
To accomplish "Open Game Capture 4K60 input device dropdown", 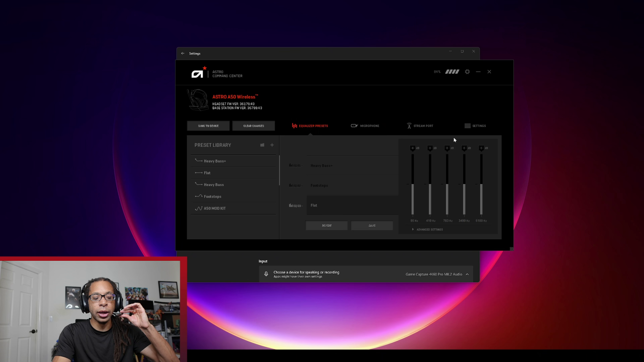I will point(434,274).
